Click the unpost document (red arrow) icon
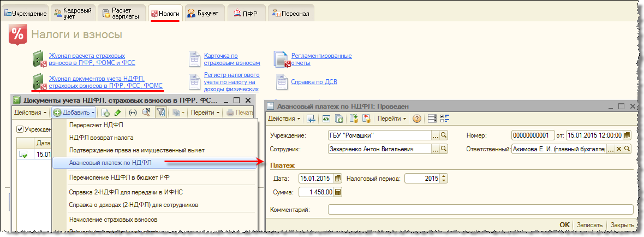Image resolution: width=644 pixels, height=237 pixels. click(x=366, y=118)
